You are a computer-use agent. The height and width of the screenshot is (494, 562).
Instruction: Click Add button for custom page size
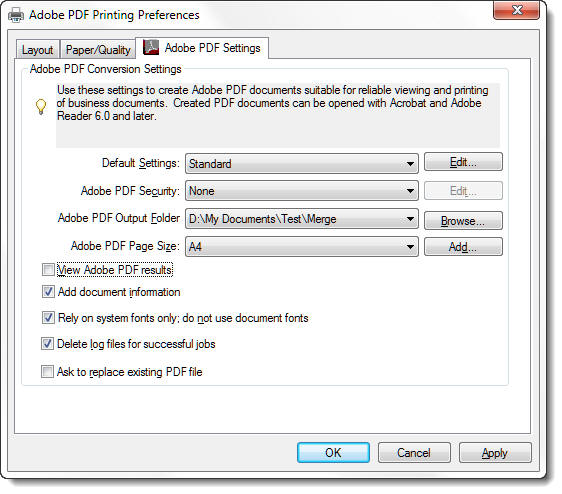click(463, 247)
